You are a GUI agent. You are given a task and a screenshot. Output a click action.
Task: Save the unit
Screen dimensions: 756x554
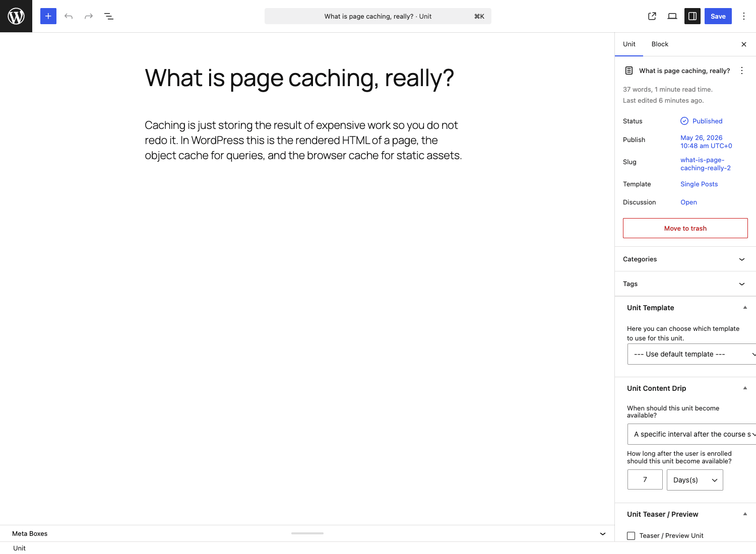point(718,16)
